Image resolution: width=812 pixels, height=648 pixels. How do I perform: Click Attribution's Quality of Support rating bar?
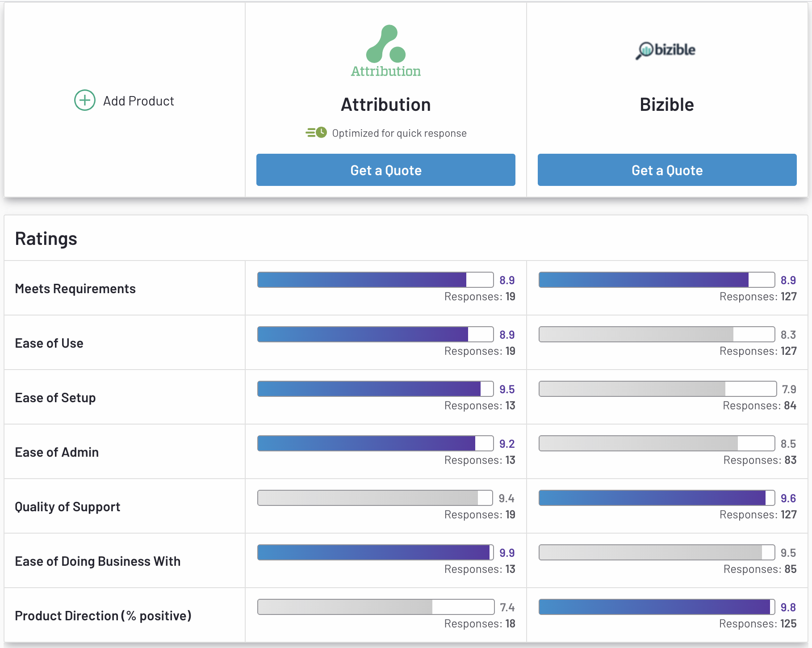[x=375, y=498]
